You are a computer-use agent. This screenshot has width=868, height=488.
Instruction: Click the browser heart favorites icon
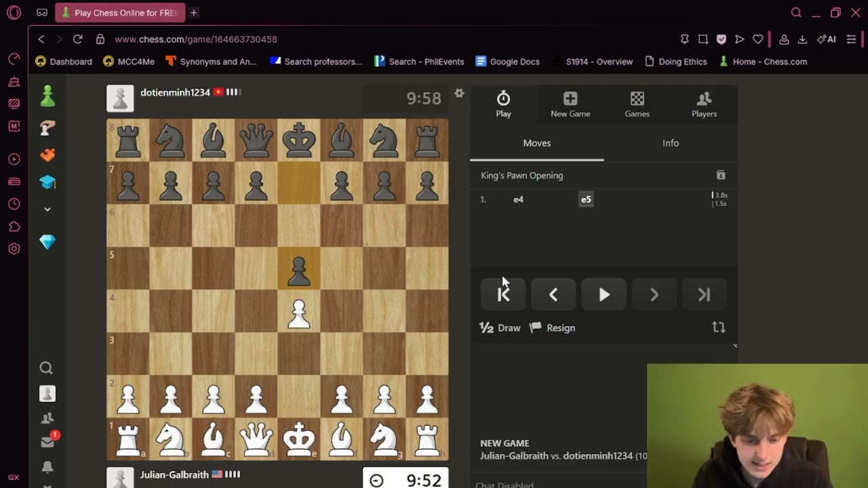point(758,39)
